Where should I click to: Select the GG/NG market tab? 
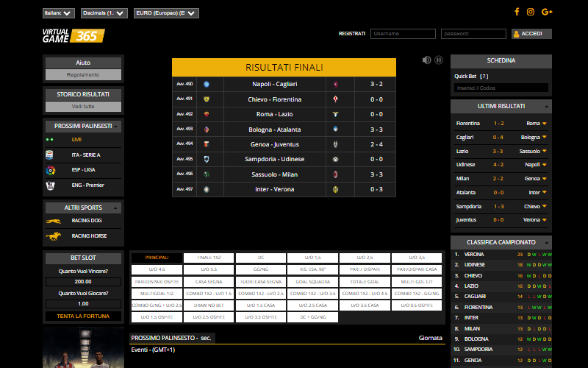[x=261, y=269]
